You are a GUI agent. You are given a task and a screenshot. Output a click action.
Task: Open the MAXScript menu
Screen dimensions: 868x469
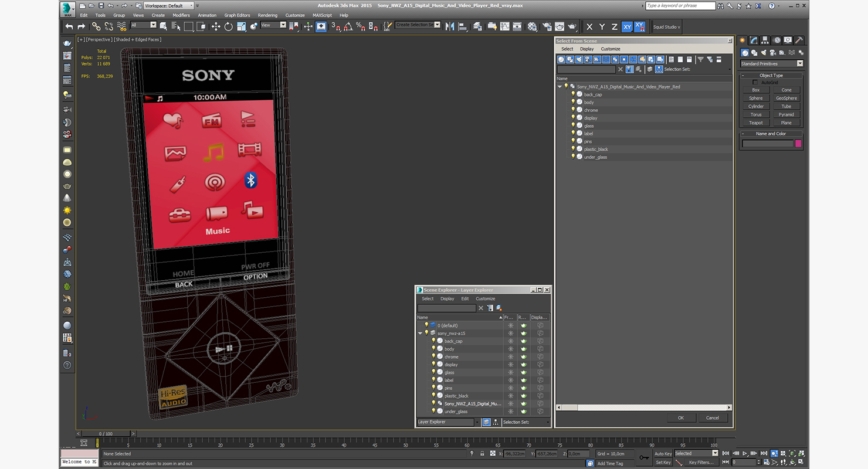[322, 15]
